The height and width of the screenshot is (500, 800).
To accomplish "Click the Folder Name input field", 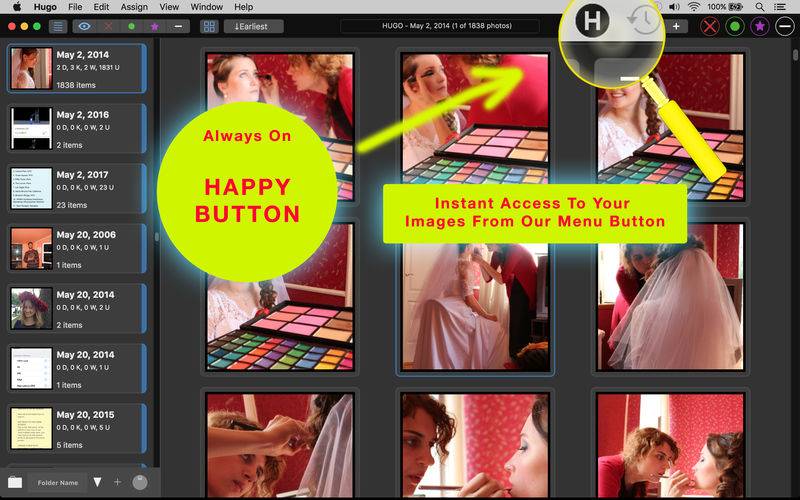I will click(58, 482).
